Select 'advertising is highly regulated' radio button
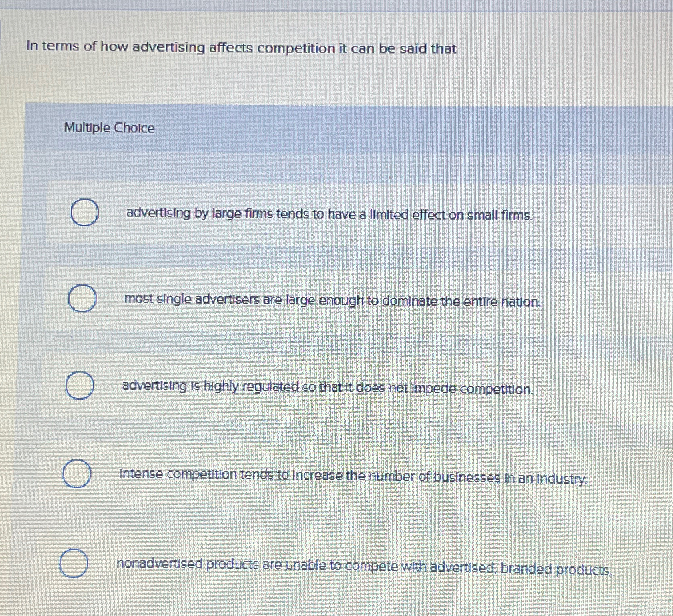The image size is (673, 616). [x=80, y=385]
